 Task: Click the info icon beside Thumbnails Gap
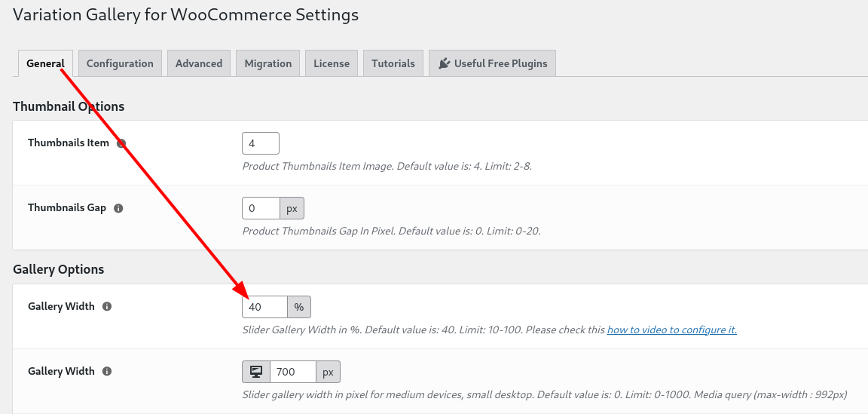[118, 208]
